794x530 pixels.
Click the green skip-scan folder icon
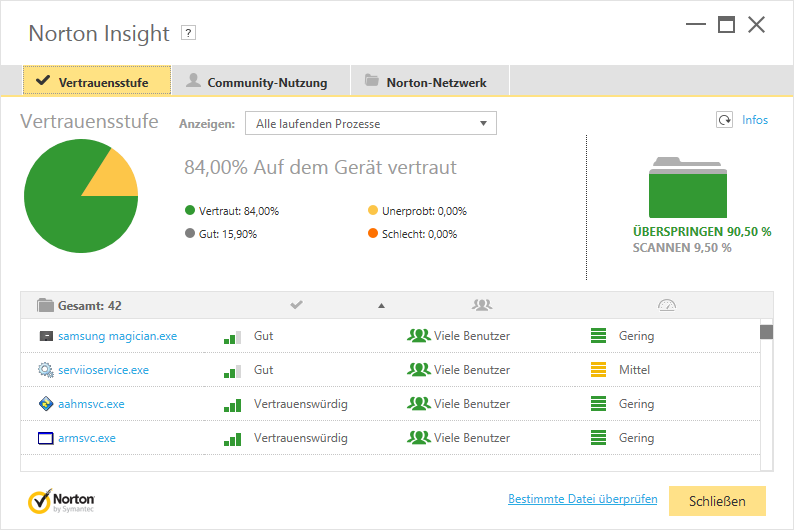coord(688,187)
